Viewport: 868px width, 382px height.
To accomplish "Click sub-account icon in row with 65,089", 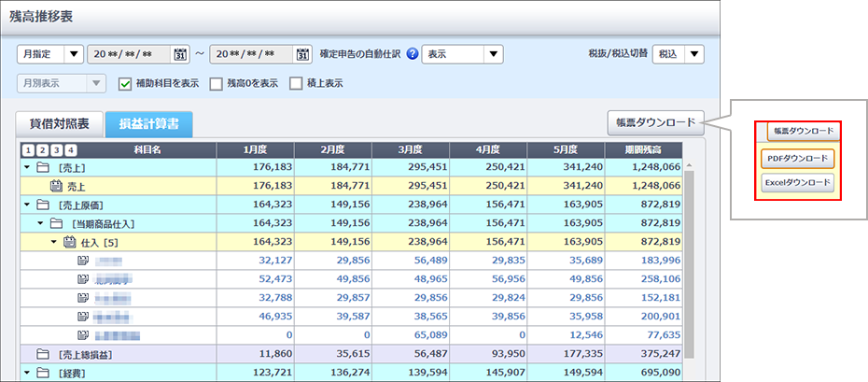I will (83, 335).
